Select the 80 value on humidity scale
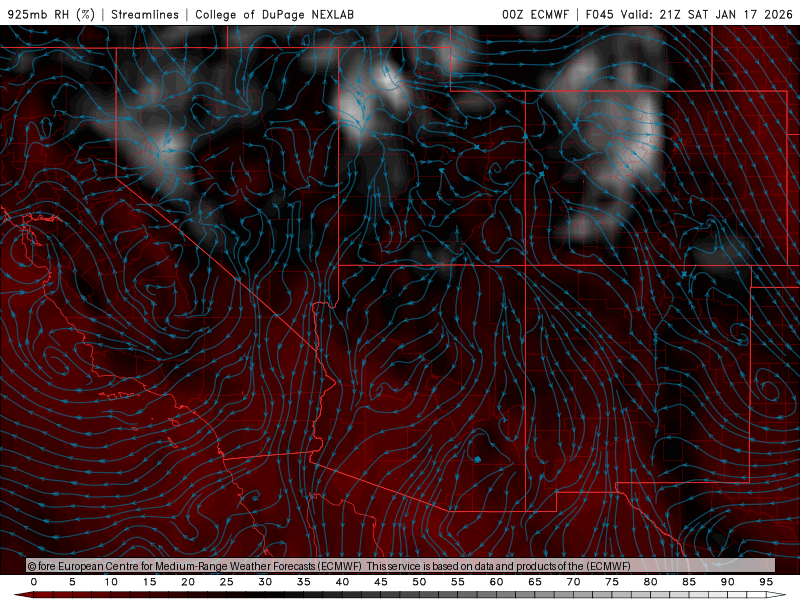This screenshot has width=800, height=600. (x=651, y=582)
